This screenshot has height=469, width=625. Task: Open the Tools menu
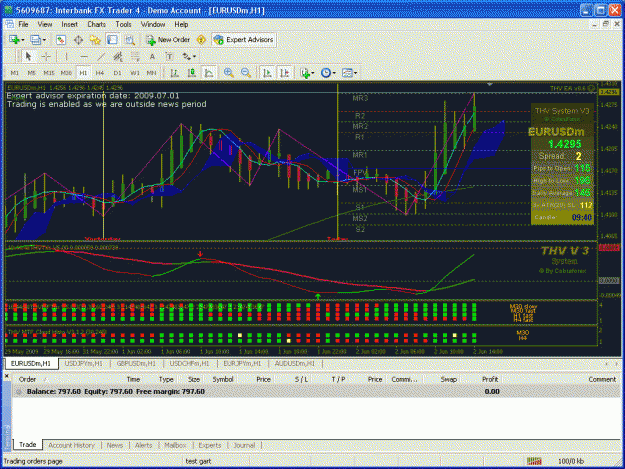pos(123,25)
